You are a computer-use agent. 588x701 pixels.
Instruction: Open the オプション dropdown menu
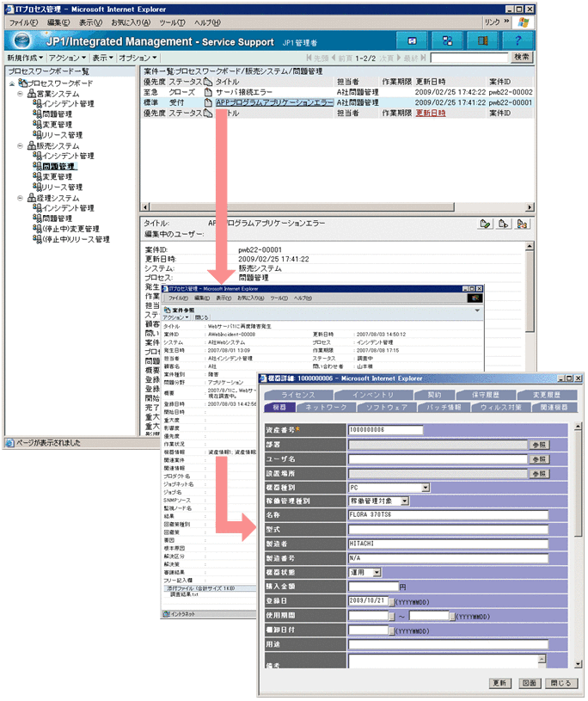[x=138, y=58]
